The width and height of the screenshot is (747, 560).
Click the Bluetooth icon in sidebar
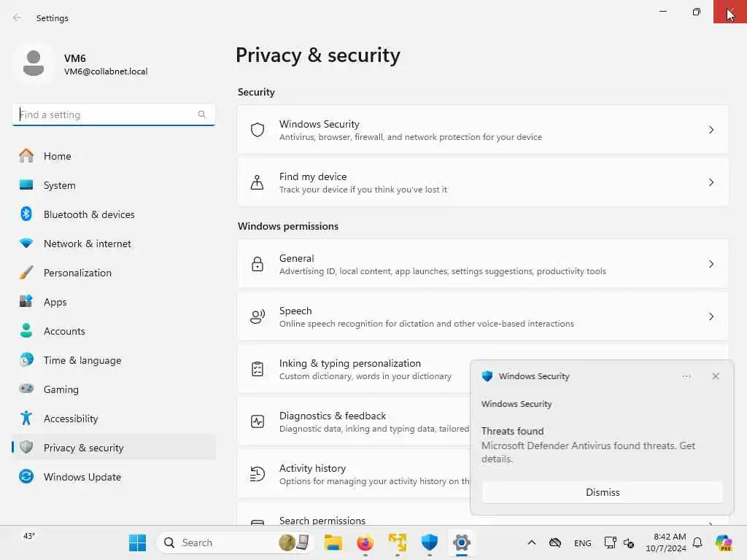point(26,214)
